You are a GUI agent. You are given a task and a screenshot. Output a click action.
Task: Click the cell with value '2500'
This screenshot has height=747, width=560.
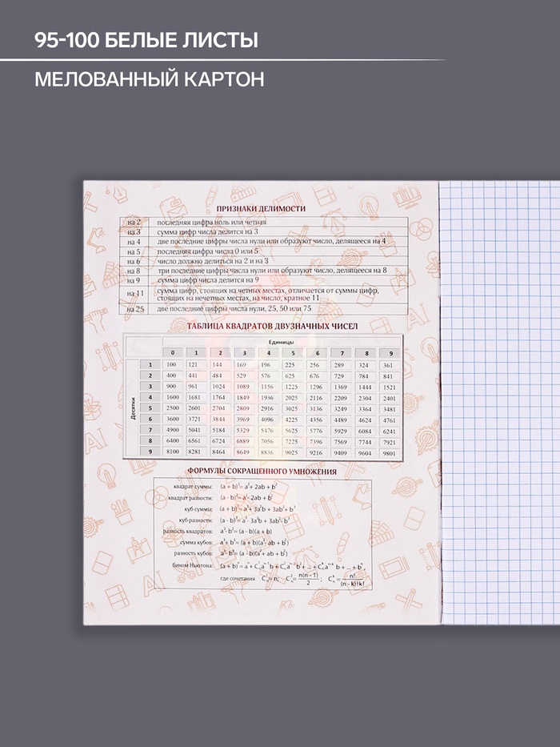(x=172, y=408)
